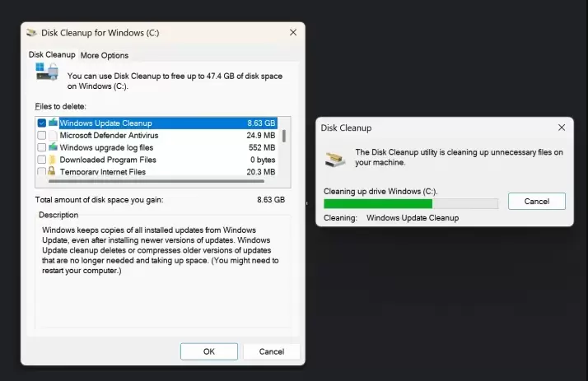588x381 pixels.
Task: Enable the Windows upgrade log files checkbox
Action: pyautogui.click(x=42, y=147)
